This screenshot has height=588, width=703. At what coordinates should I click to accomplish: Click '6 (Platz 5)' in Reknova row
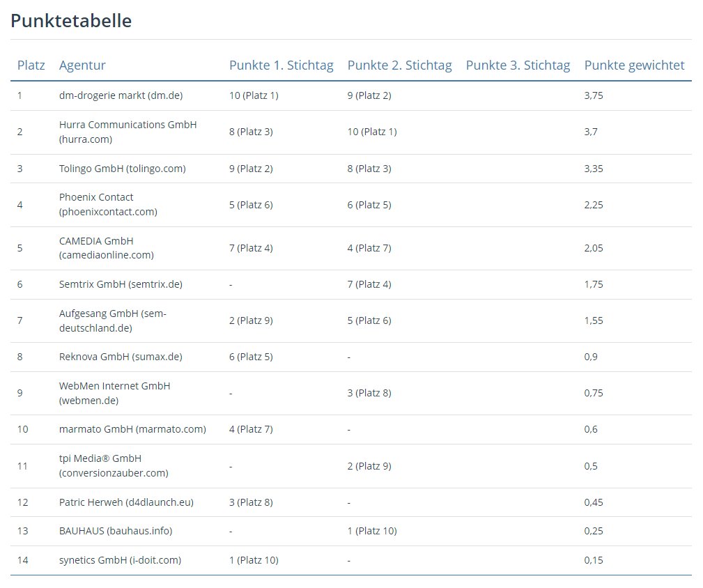click(251, 357)
